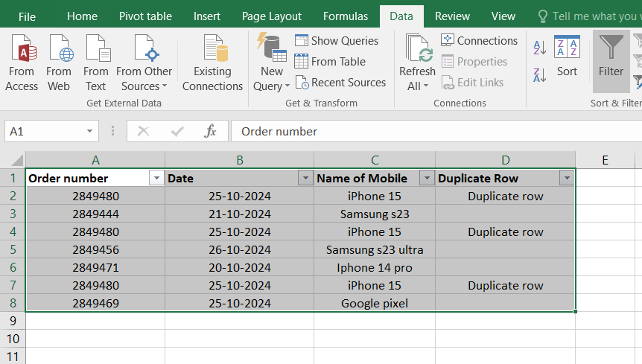642x364 pixels.
Task: Toggle the Filter button
Action: (611, 61)
